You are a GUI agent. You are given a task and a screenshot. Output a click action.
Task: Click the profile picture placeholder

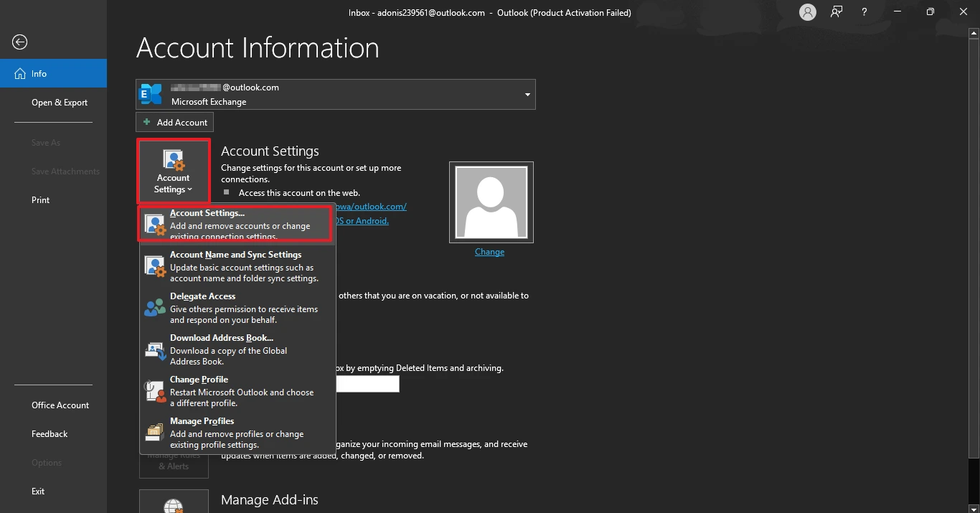(x=491, y=202)
